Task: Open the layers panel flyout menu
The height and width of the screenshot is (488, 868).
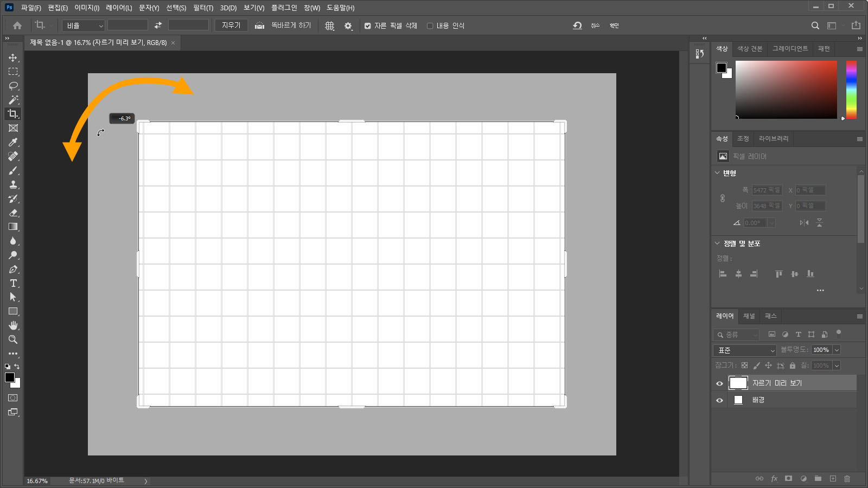Action: coord(860,316)
